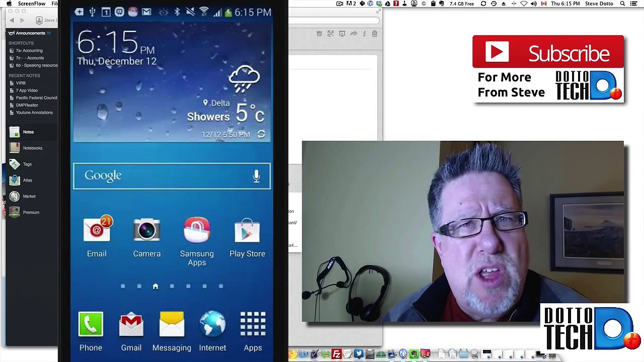The image size is (644, 362).
Task: Click the Evernote search field
Action: (x=334, y=21)
